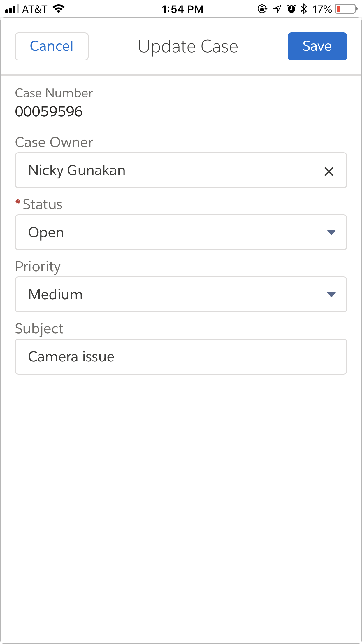The height and width of the screenshot is (644, 362).
Task: Tap the Update Case title
Action: pos(188,46)
